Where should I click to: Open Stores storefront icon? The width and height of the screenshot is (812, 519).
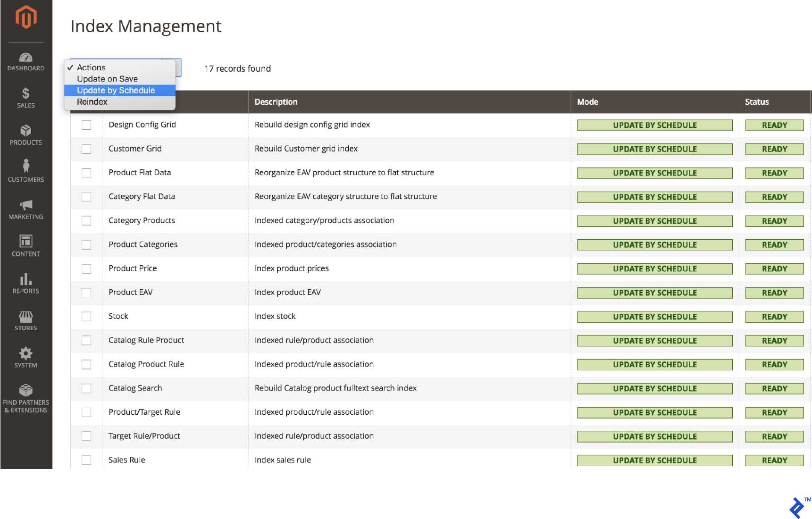pos(26,316)
